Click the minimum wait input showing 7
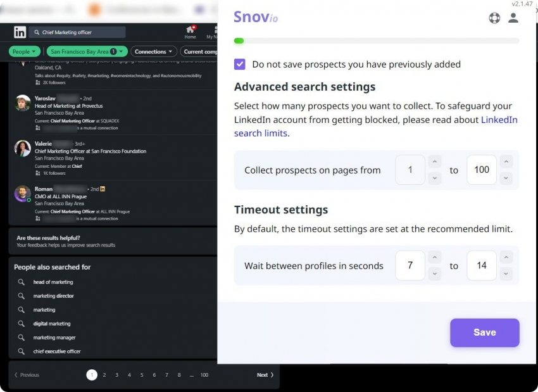The image size is (538, 392). tap(410, 265)
